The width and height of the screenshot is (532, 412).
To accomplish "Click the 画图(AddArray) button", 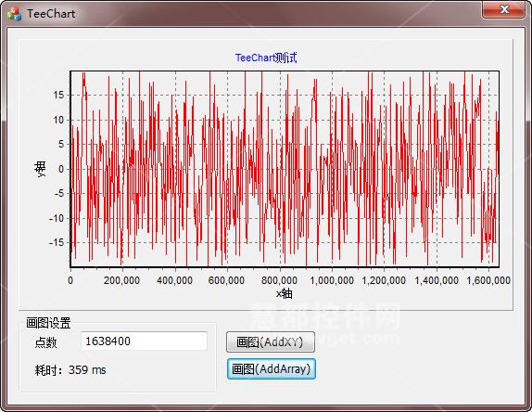I will (271, 369).
